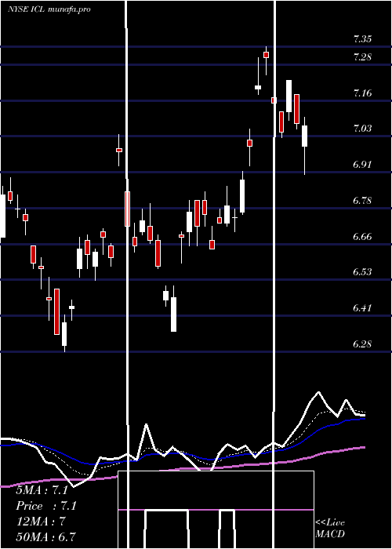Click the '5MA : 7.1' indicator text

click(x=42, y=490)
